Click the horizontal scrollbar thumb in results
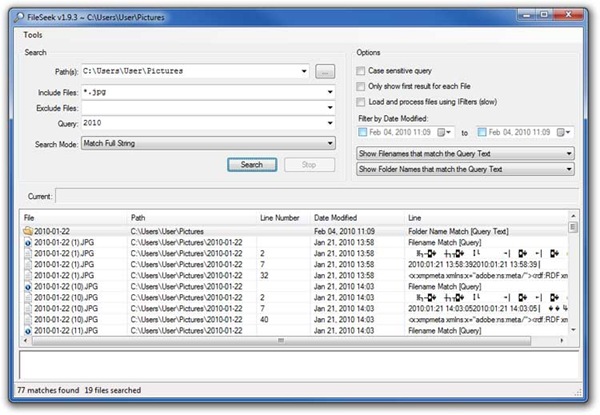This screenshot has width=600, height=415. tap(281, 340)
